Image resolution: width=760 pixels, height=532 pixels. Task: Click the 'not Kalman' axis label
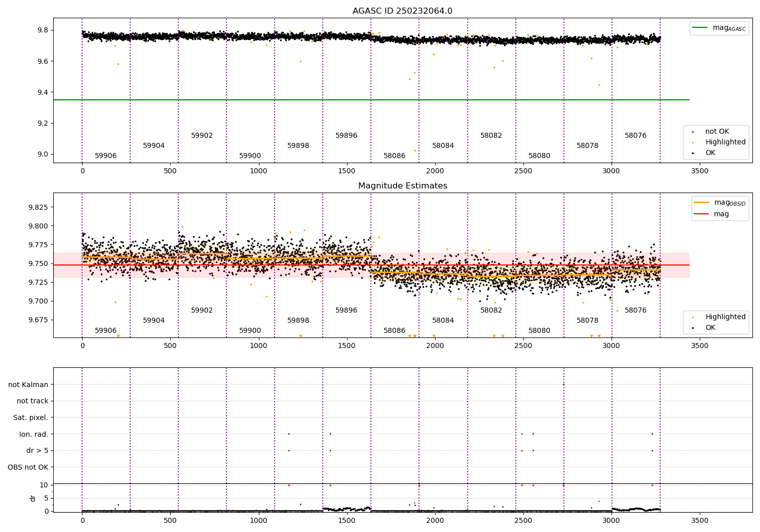(x=28, y=385)
